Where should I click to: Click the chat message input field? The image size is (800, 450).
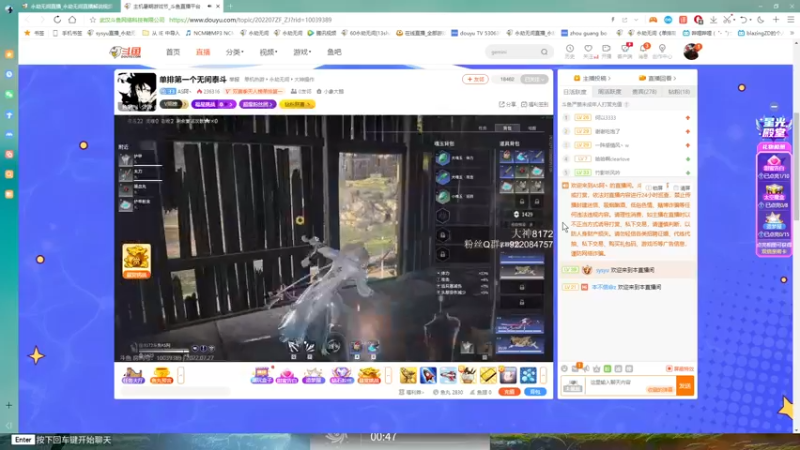coord(631,386)
